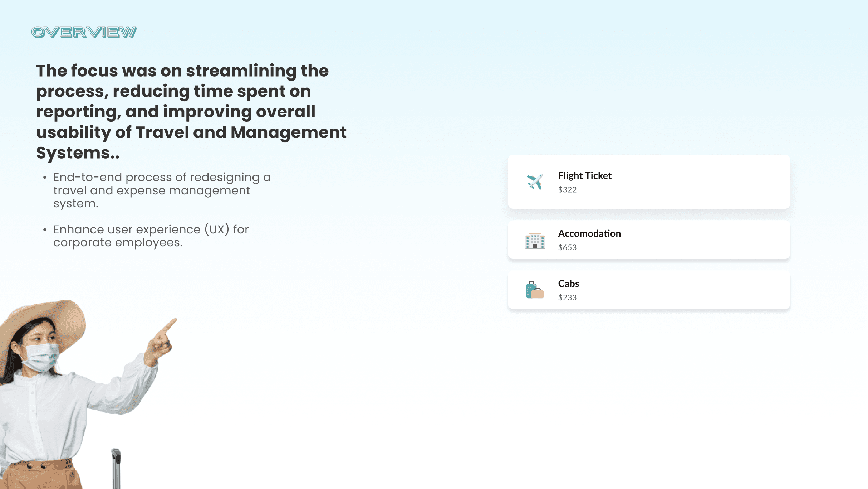Click the OVERVIEW heading
This screenshot has height=489, width=868.
tap(84, 32)
